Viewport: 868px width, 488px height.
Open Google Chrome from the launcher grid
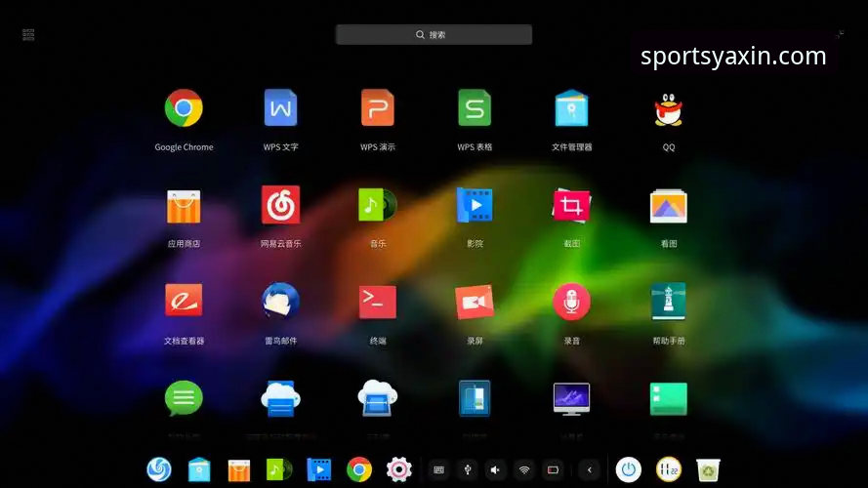(x=184, y=108)
